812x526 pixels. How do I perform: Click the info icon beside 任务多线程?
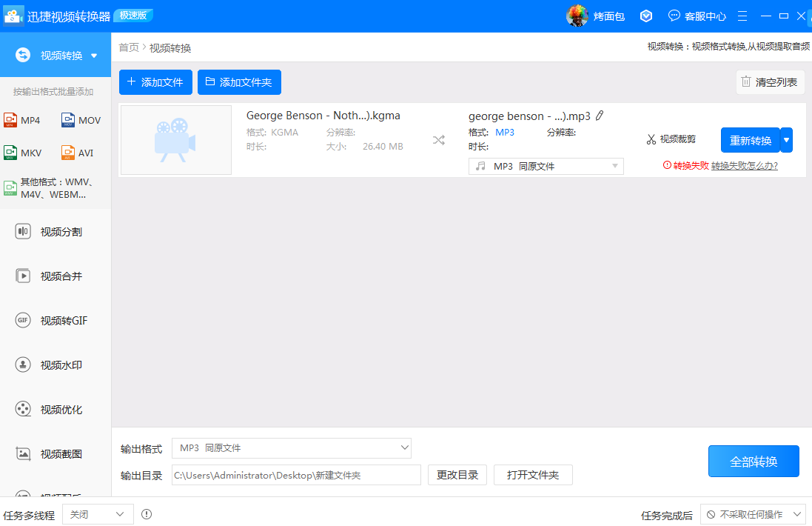coord(147,514)
